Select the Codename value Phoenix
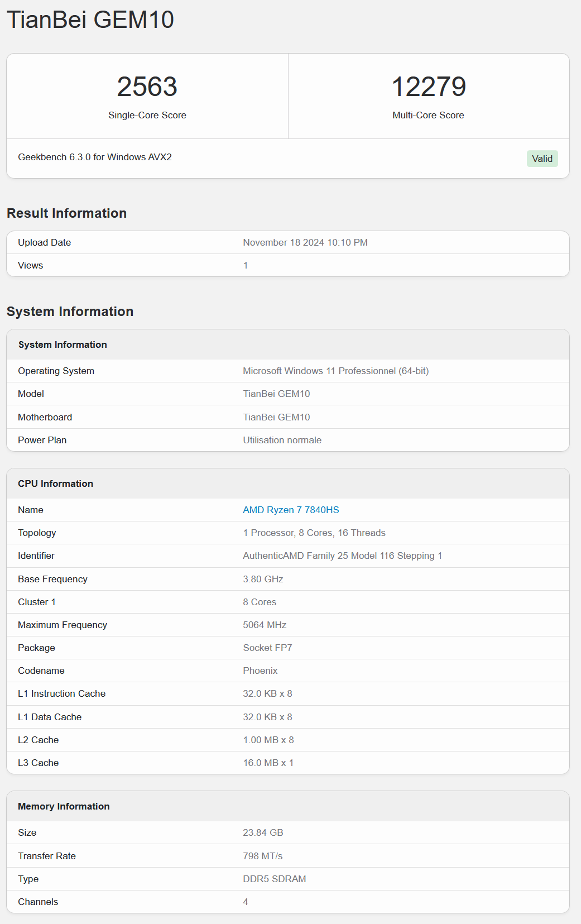 pos(260,671)
